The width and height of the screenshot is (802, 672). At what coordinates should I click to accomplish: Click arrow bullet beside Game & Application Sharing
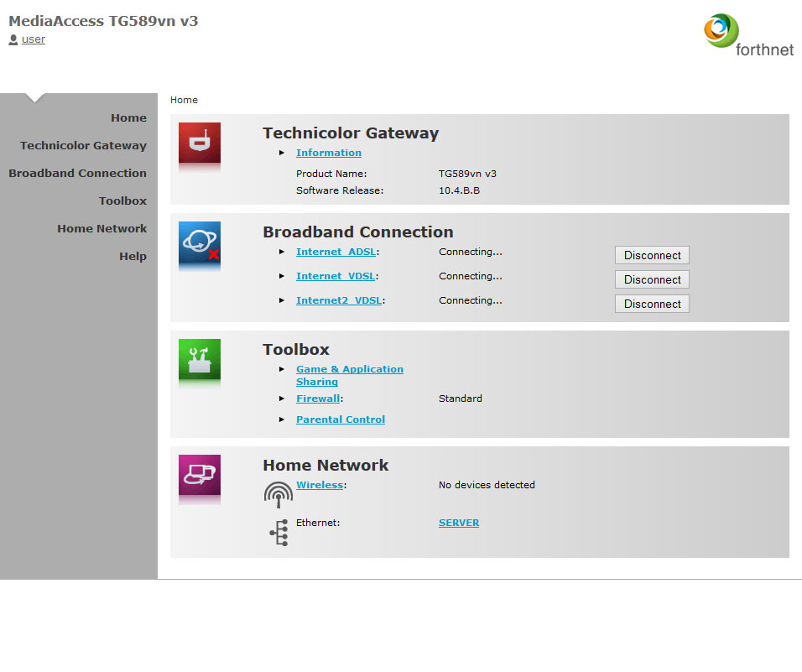(x=281, y=369)
